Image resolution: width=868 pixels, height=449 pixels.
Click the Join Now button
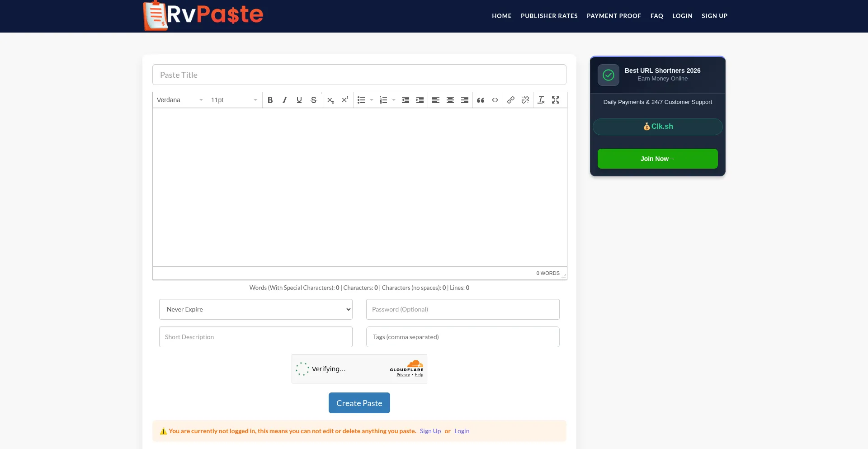tap(658, 159)
